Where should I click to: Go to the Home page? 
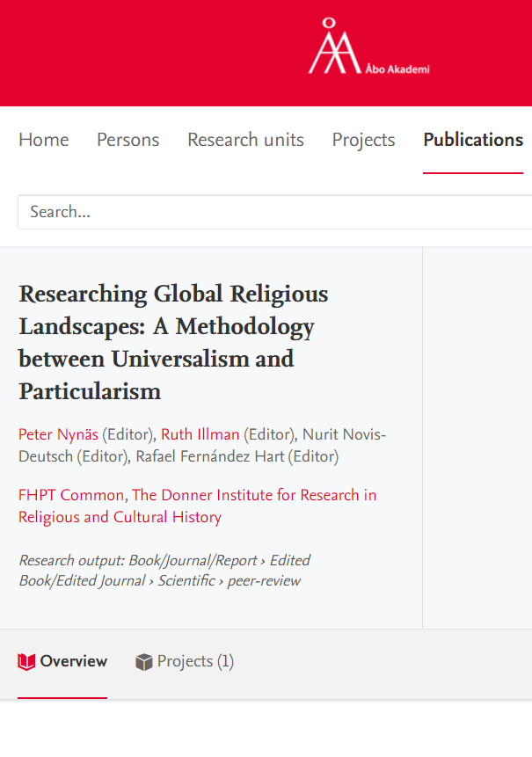coord(43,140)
